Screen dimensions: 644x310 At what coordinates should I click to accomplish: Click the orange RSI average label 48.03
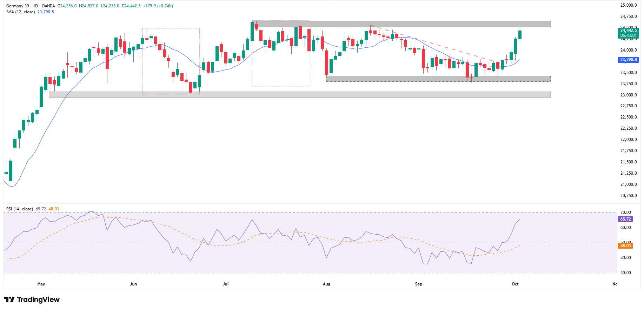tap(625, 246)
